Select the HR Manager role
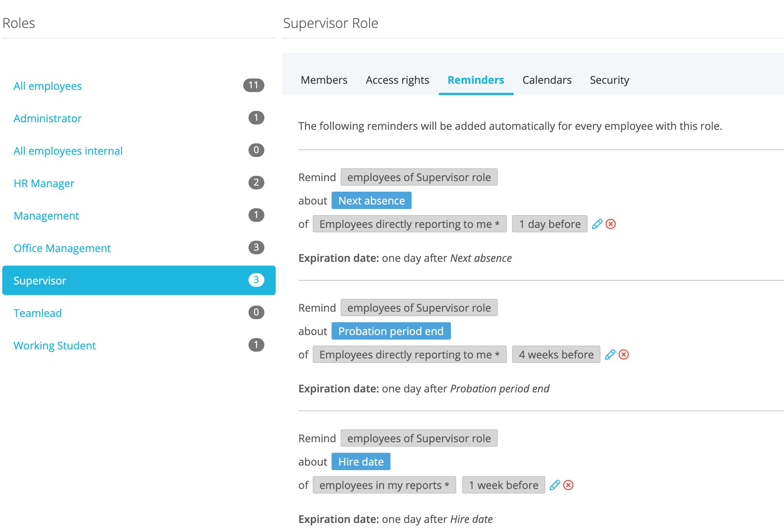Image resolution: width=784 pixels, height=532 pixels. pyautogui.click(x=44, y=183)
